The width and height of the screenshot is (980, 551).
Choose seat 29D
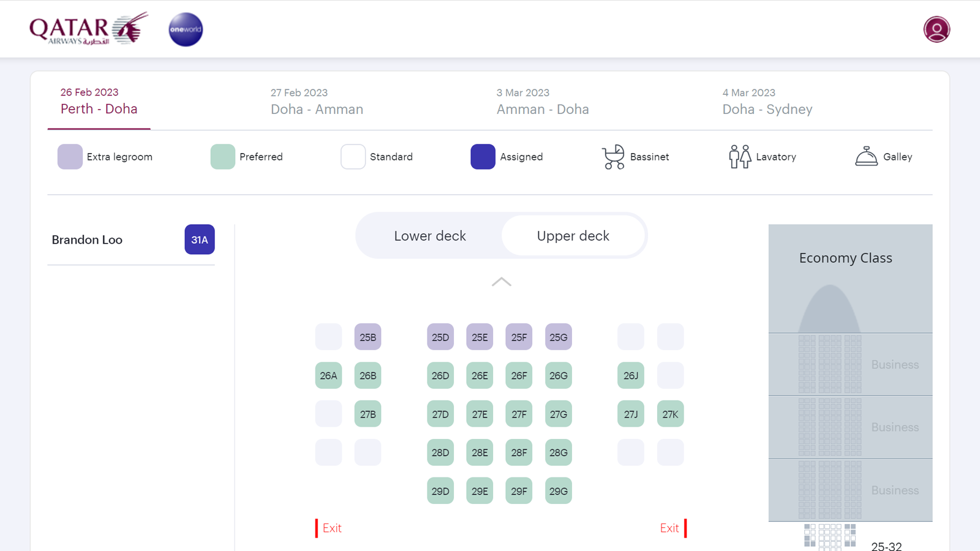(x=440, y=491)
